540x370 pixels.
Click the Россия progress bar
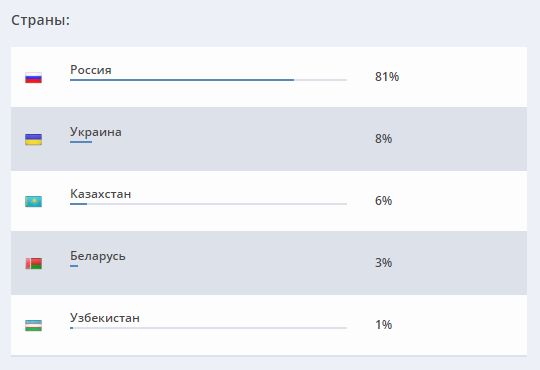(208, 80)
